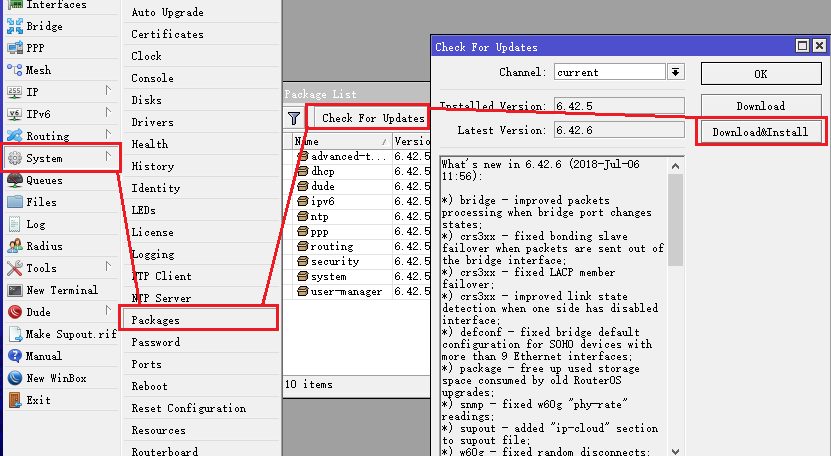Image resolution: width=831 pixels, height=456 pixels.
Task: Expand the IP submenu arrow
Action: (x=108, y=92)
